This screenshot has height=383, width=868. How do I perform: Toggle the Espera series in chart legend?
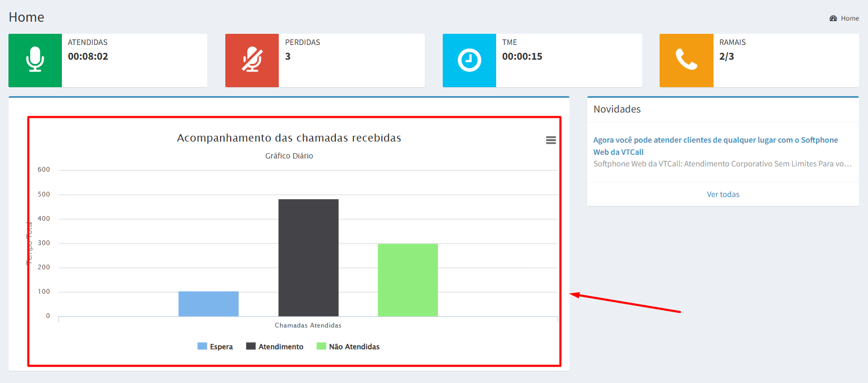click(x=215, y=347)
